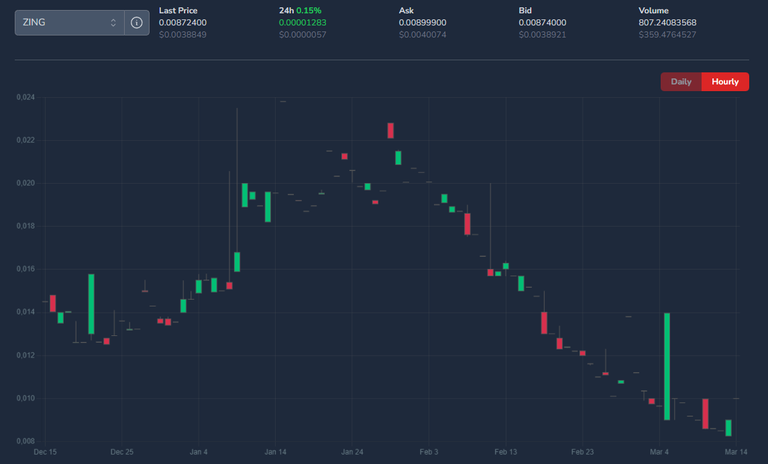Click the Jan 14 date axis label
768x464 pixels.
pyautogui.click(x=275, y=452)
